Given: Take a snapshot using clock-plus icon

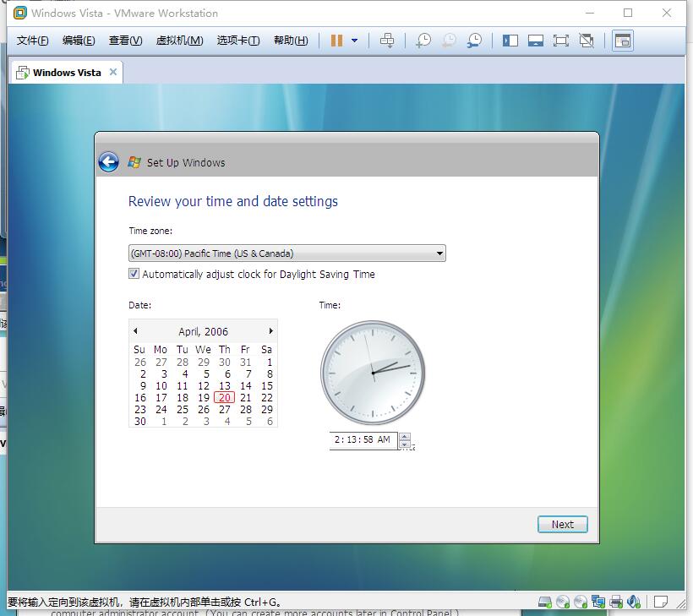Looking at the screenshot, I should tap(423, 41).
